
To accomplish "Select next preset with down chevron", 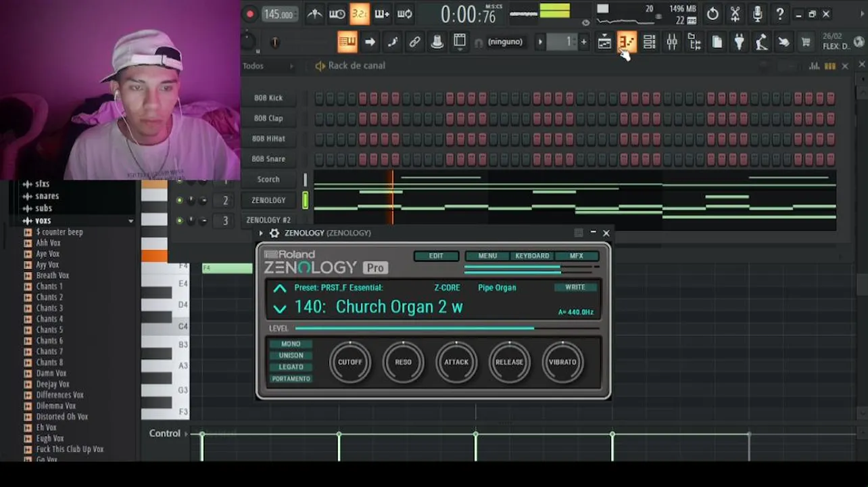I will [280, 308].
